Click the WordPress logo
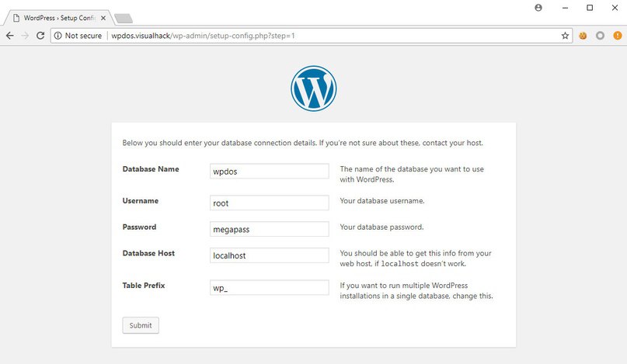The image size is (627, 364). point(313,88)
